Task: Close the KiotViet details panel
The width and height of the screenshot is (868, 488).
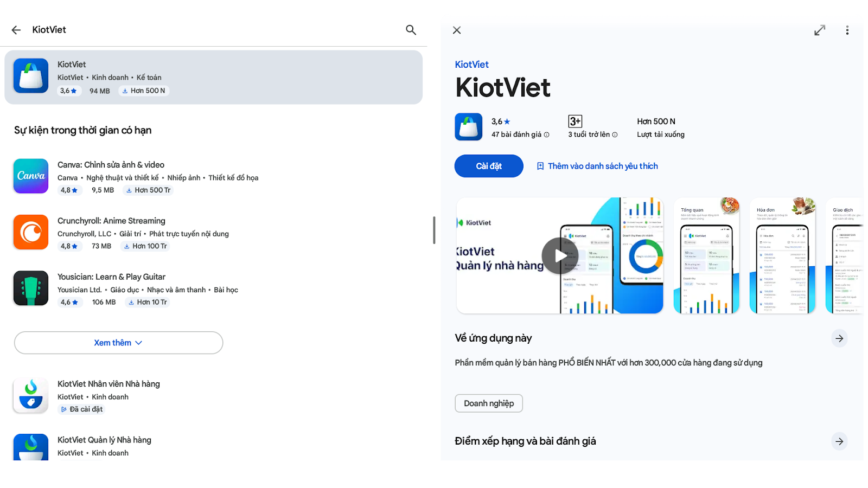Action: 457,30
